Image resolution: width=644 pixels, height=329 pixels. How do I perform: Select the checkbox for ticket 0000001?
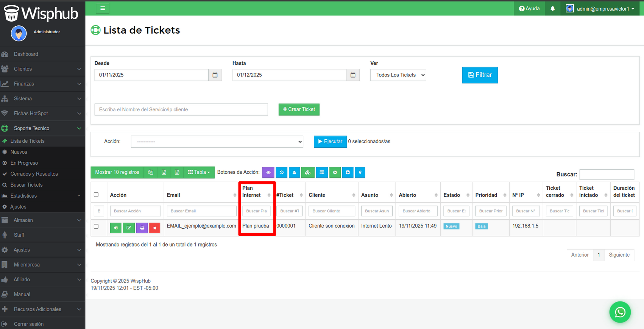click(96, 226)
